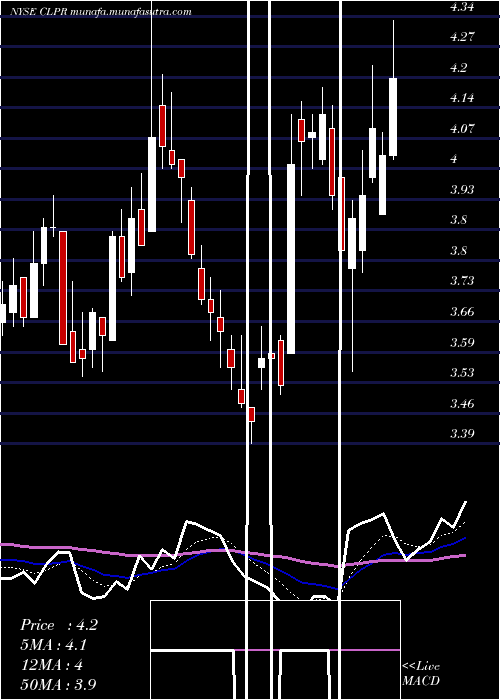The height and width of the screenshot is (700, 500).
Task: Click the NYSE CLPR munafa.munafasutra.com chart title
Action: tap(100, 12)
